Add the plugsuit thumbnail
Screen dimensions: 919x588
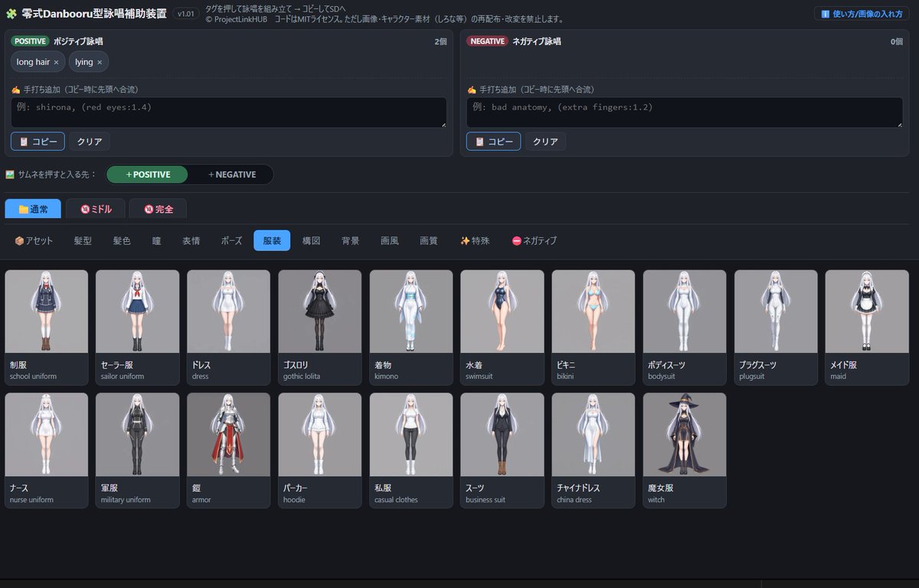(x=776, y=327)
